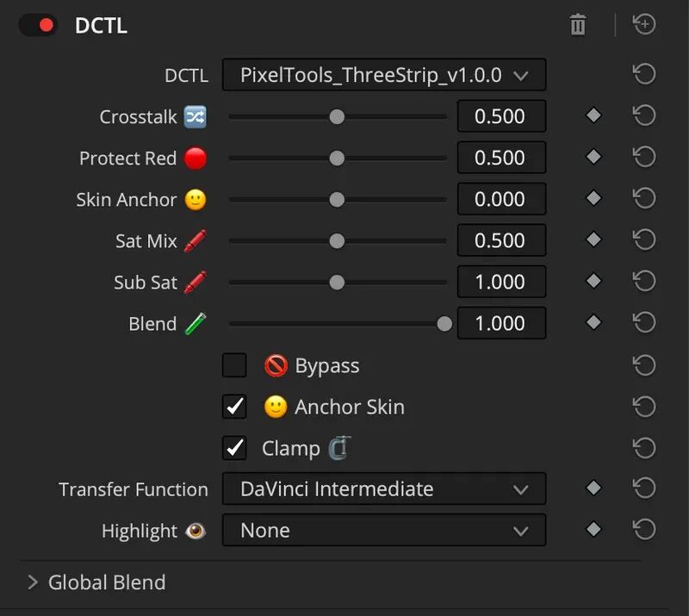The width and height of the screenshot is (689, 616).
Task: Reset the Transfer Function setting
Action: pos(644,488)
